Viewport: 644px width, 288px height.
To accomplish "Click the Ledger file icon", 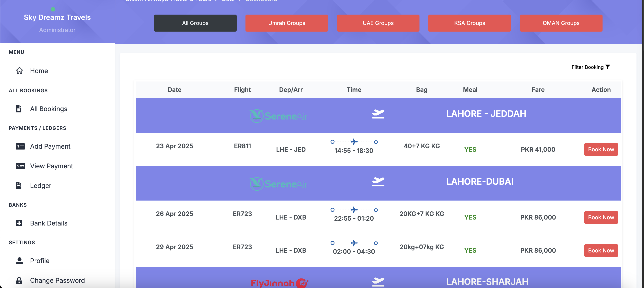I will [x=19, y=186].
